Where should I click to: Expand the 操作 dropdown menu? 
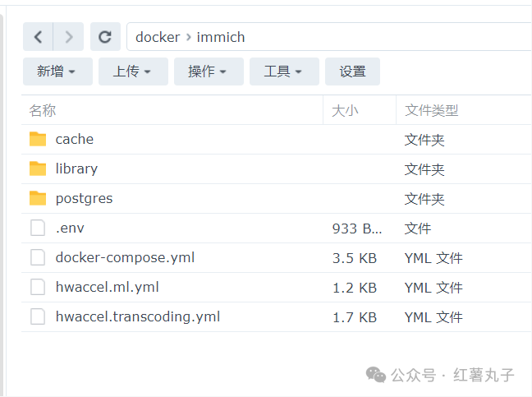point(209,72)
